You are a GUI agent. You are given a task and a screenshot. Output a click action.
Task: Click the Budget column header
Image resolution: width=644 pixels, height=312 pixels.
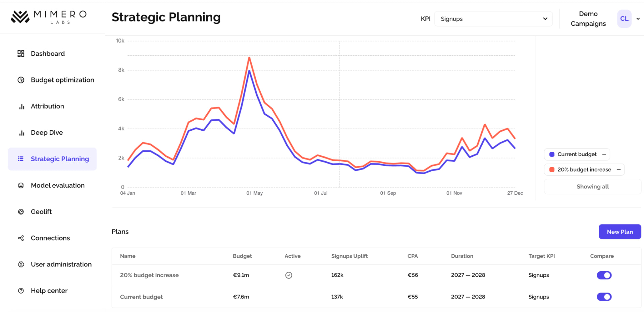click(242, 256)
